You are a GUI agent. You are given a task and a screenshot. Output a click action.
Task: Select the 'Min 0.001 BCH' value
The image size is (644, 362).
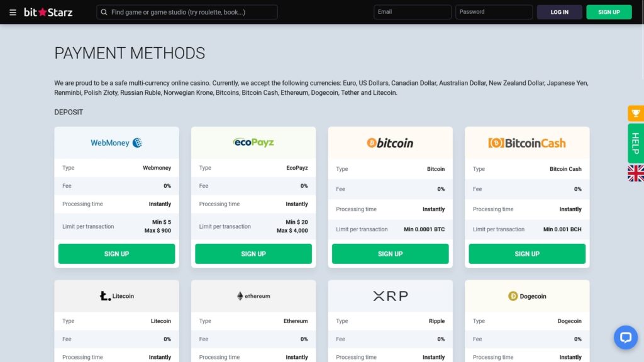click(x=562, y=229)
